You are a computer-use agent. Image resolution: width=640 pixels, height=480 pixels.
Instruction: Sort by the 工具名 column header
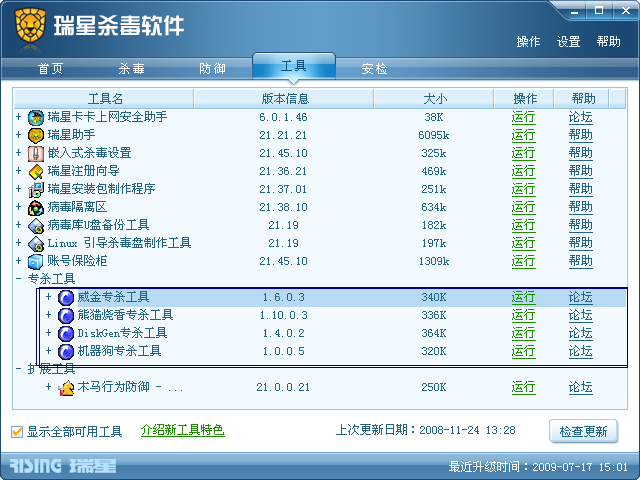point(104,99)
